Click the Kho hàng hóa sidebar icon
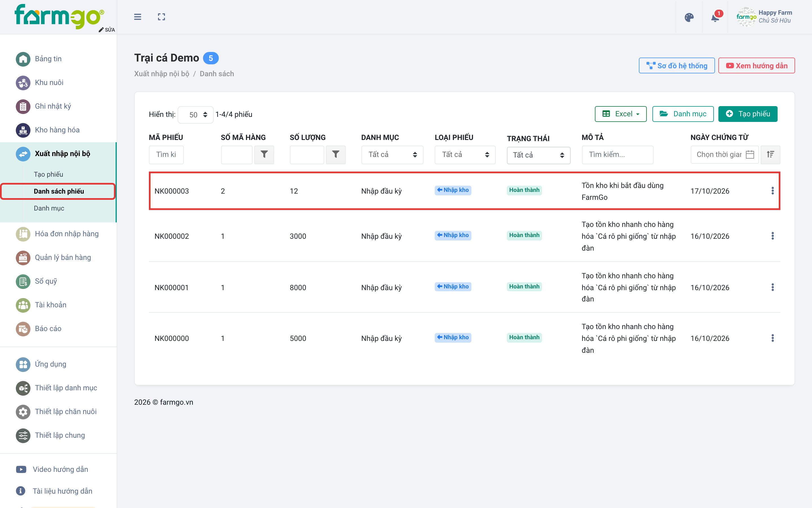 coord(23,130)
